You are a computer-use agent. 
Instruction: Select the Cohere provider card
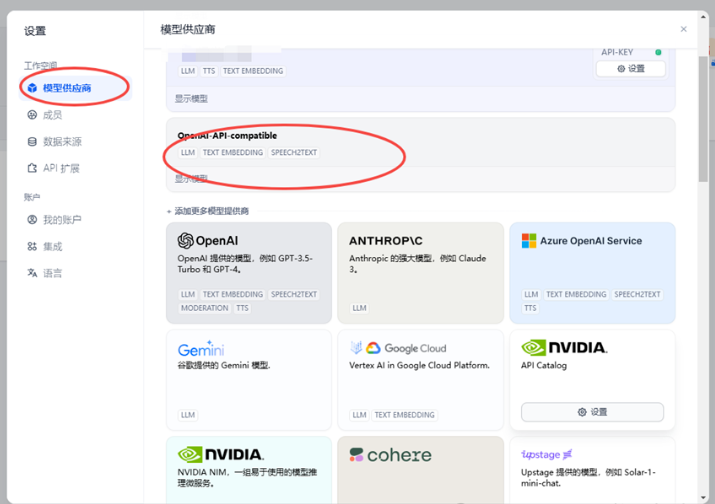point(420,470)
